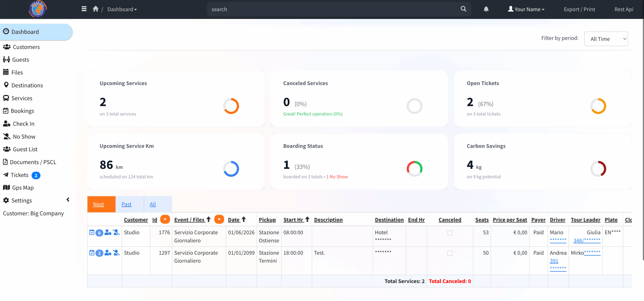Open Files in the sidebar

[x=13, y=72]
